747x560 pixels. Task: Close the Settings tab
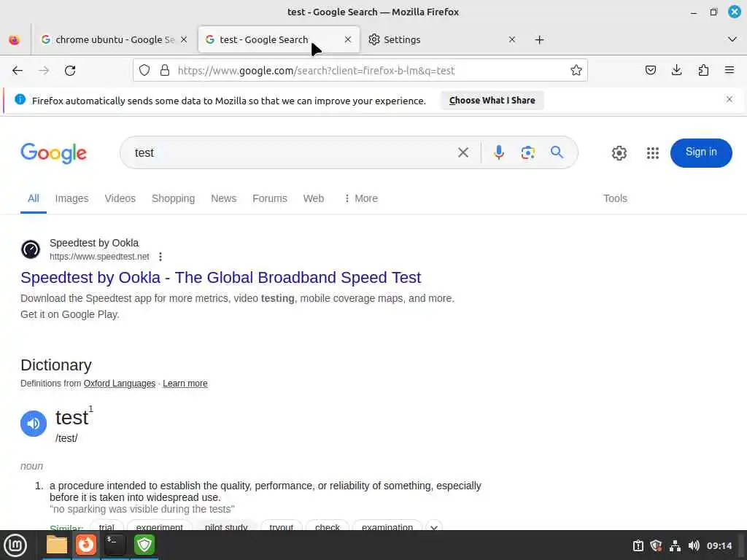(512, 39)
